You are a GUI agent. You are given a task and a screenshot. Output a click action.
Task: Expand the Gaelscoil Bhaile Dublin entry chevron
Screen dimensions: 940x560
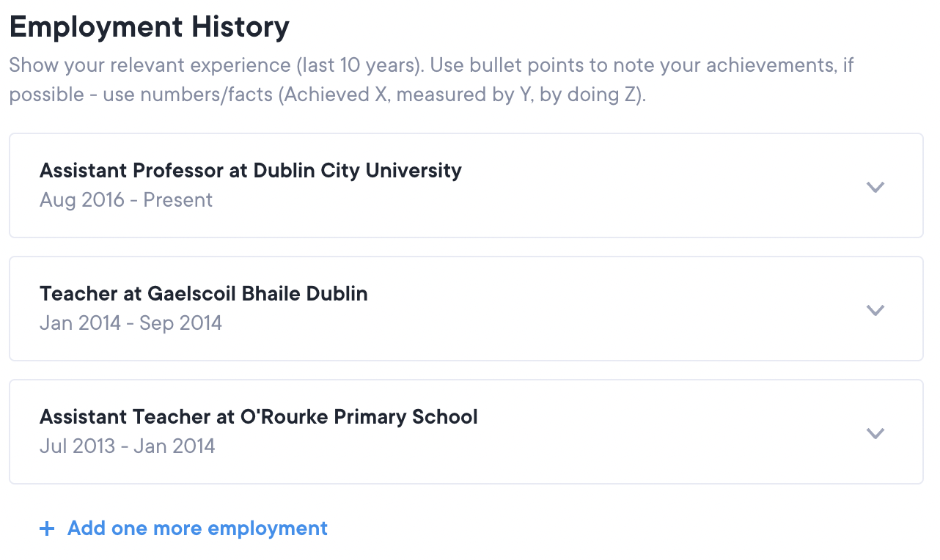pyautogui.click(x=875, y=310)
